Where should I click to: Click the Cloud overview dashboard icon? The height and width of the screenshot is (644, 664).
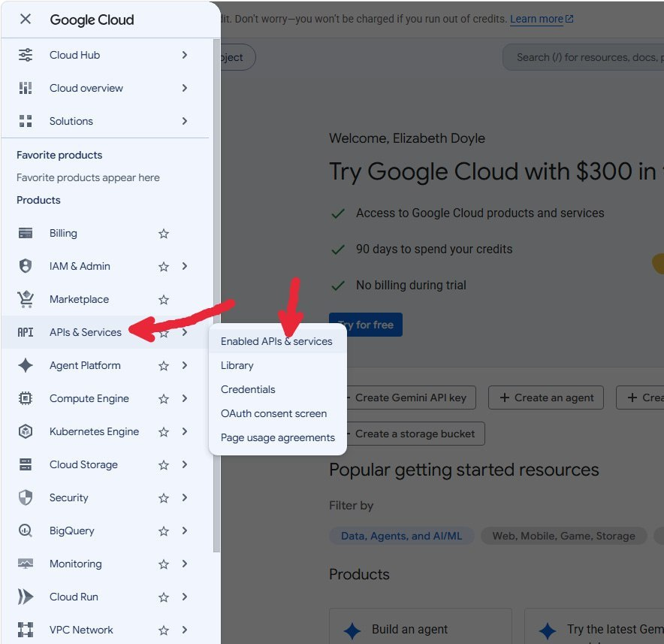coord(26,88)
